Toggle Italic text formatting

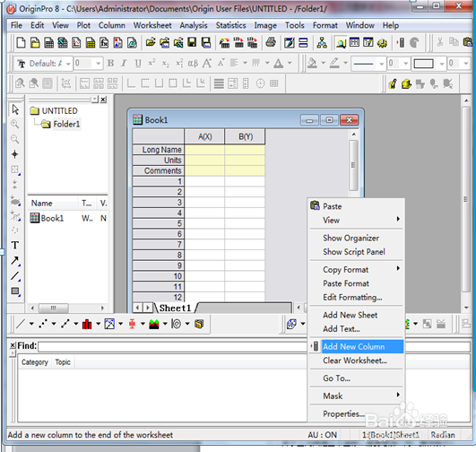(x=124, y=63)
